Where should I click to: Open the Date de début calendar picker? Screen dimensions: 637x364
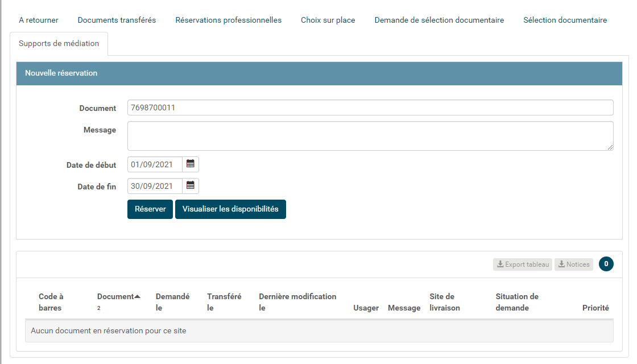pyautogui.click(x=190, y=164)
